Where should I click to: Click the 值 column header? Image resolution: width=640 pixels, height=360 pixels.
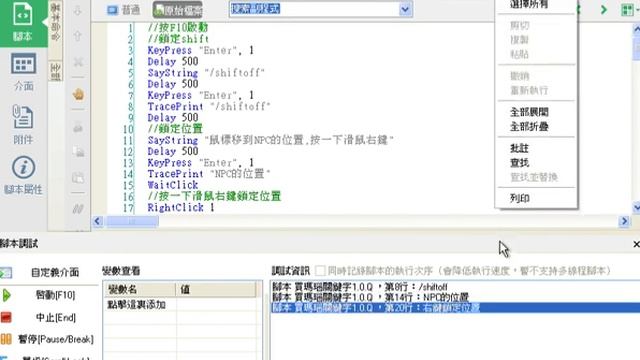(x=216, y=289)
